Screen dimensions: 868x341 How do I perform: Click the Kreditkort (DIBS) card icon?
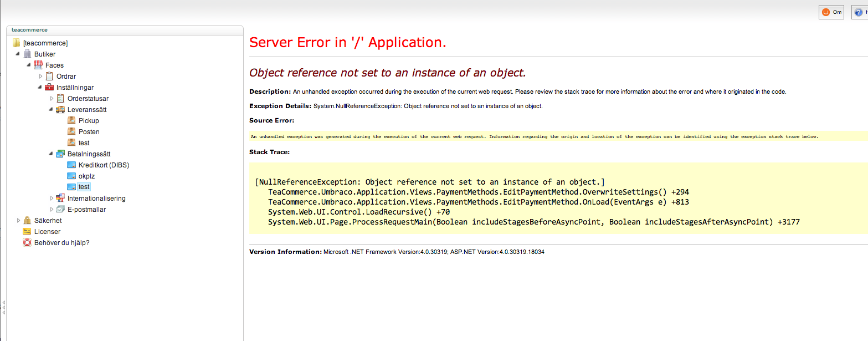pos(71,165)
